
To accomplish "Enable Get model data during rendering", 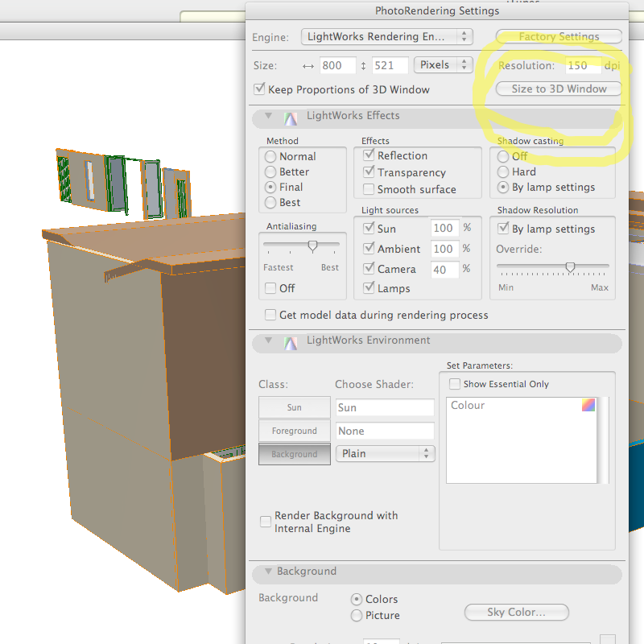I will tap(270, 315).
